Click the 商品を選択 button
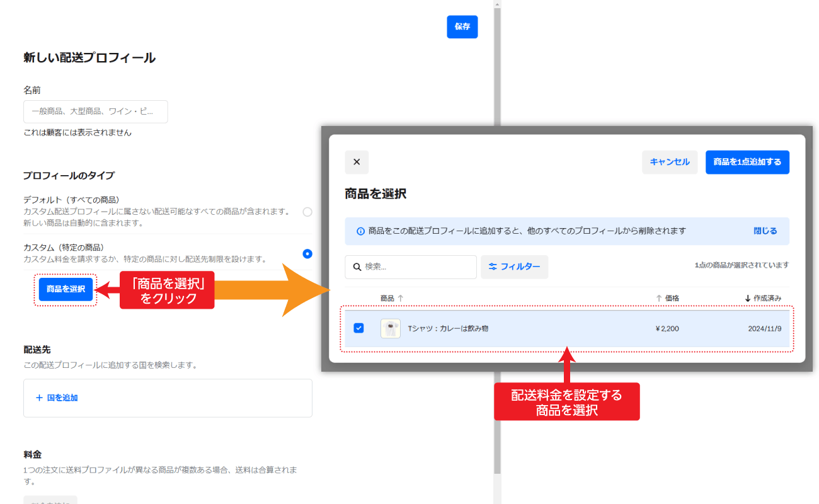This screenshot has width=819, height=504. pyautogui.click(x=65, y=290)
